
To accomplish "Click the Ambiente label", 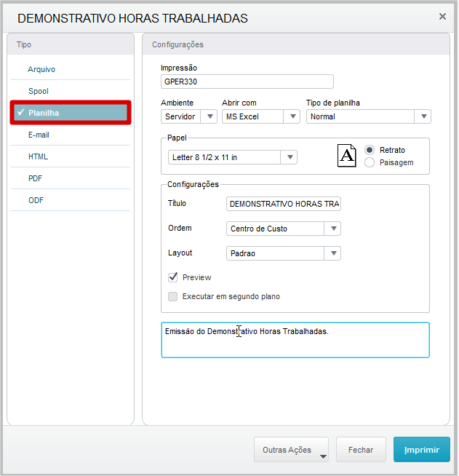I will click(x=177, y=103).
